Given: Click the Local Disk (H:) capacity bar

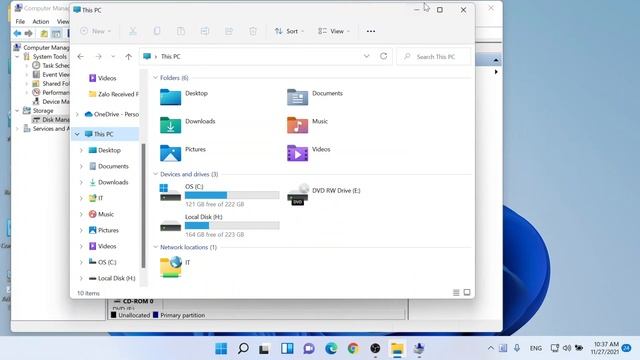Looking at the screenshot, I should coord(232,225).
